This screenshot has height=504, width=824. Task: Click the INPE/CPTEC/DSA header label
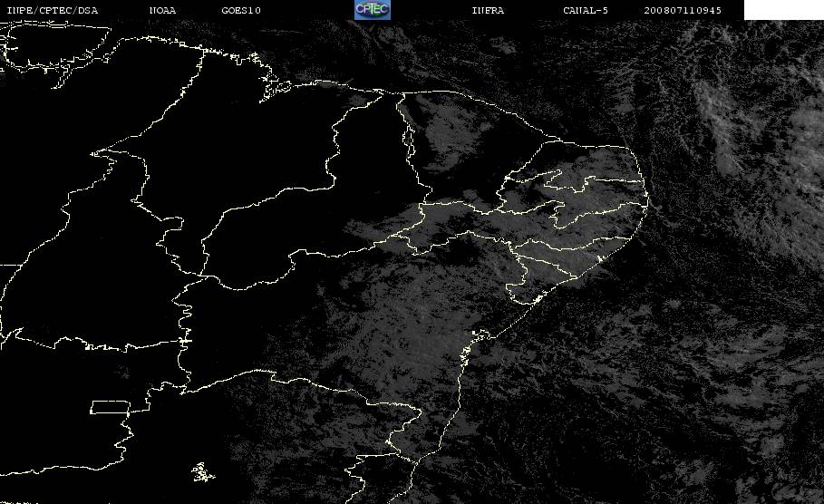52,11
